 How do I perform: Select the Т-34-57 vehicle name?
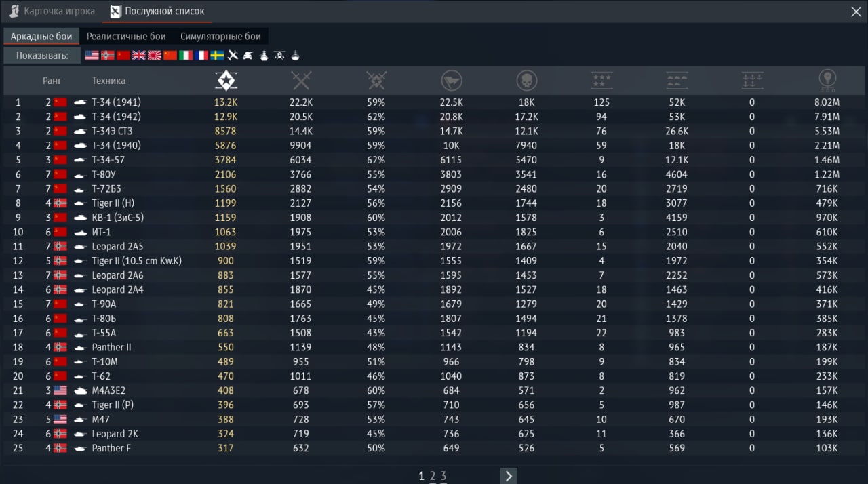pos(108,160)
